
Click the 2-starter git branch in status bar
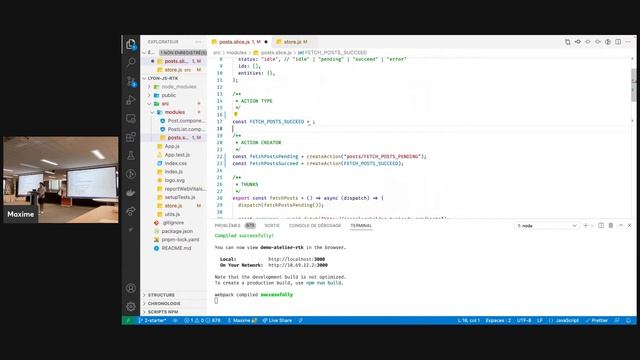[152, 320]
